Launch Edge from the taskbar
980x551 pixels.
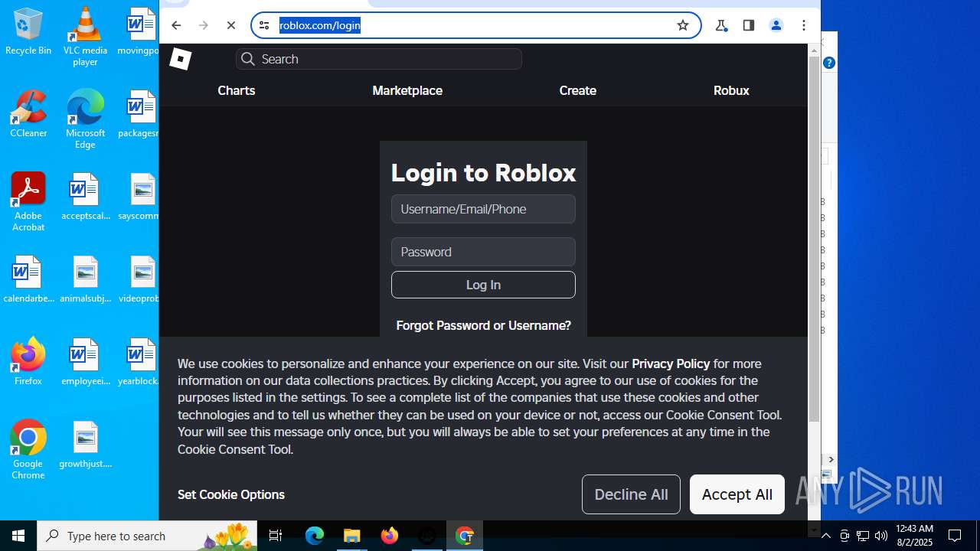(x=315, y=536)
